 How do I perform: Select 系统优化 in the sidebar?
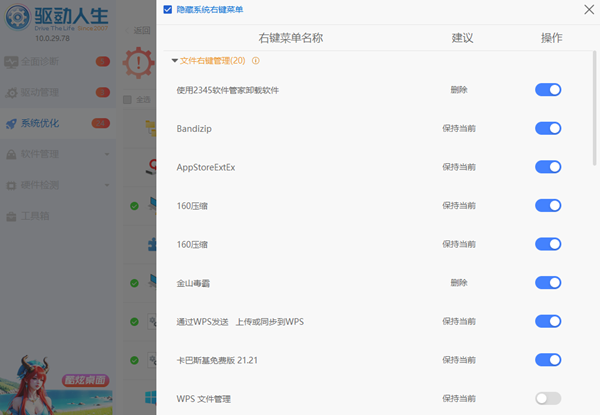57,123
